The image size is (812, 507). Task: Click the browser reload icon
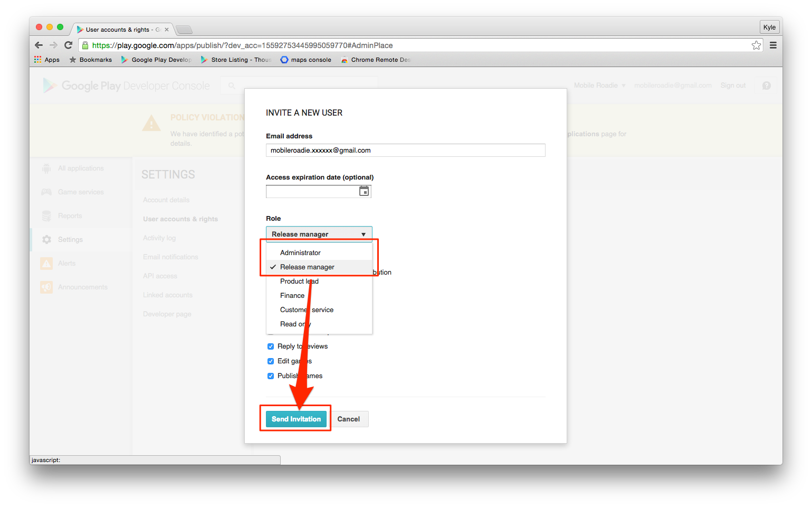tap(68, 45)
